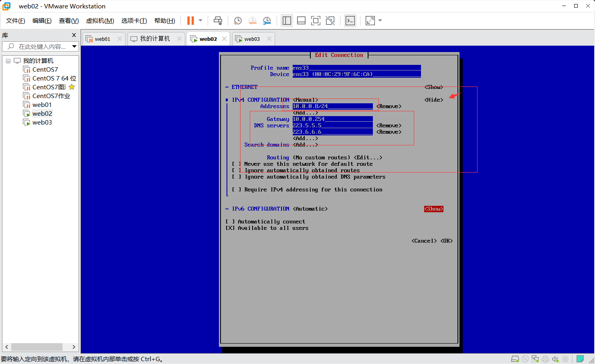The height and width of the screenshot is (364, 595).
Task: Edit the DNS server 223.5.5.5 field
Action: [332, 125]
